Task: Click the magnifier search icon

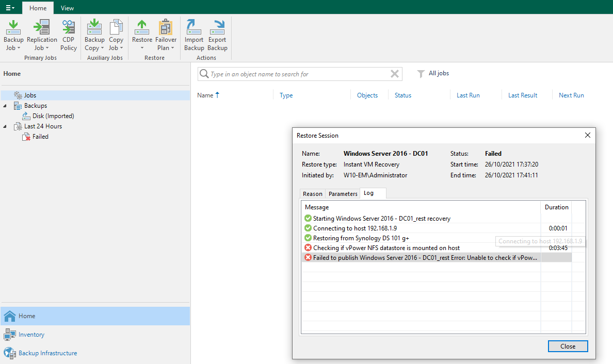Action: click(204, 74)
